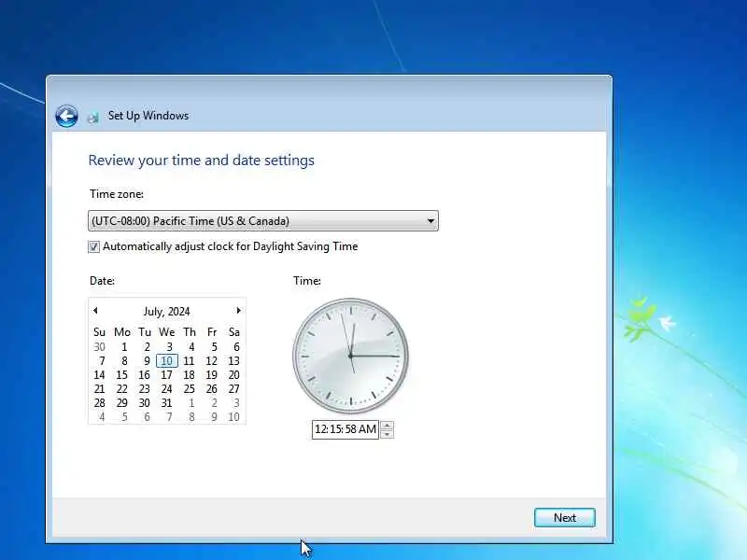Screen dimensions: 747x560
Task: Select July 19 in the calendar
Action: click(211, 375)
